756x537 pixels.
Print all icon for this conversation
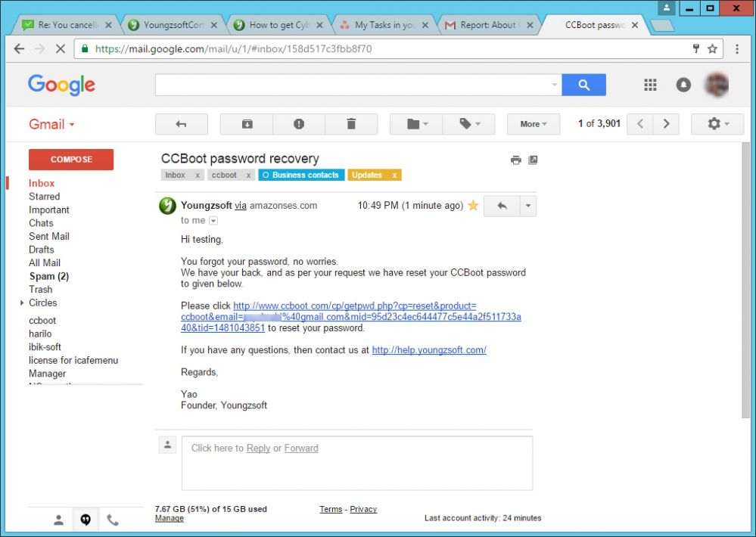click(516, 160)
